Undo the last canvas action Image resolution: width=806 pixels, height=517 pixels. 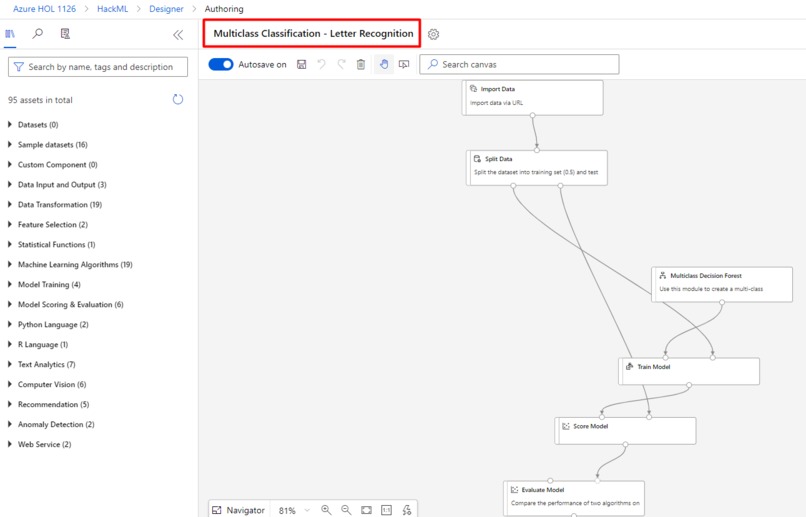point(321,64)
